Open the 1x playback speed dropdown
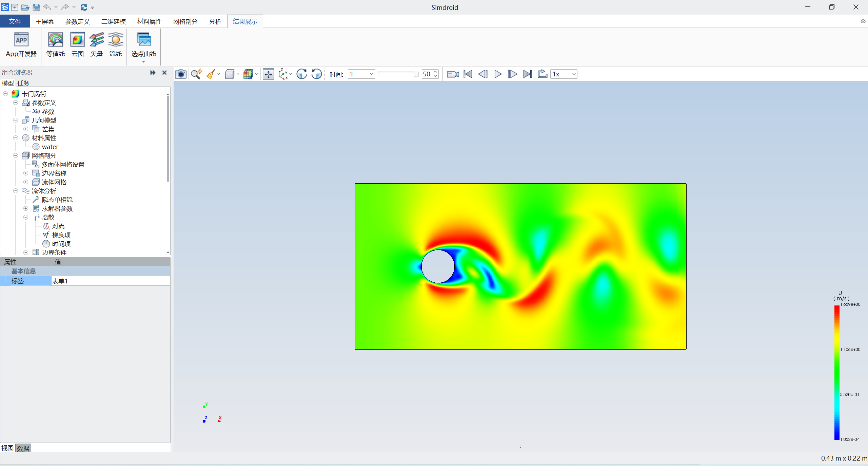Viewport: 868px width, 466px height. tap(574, 74)
